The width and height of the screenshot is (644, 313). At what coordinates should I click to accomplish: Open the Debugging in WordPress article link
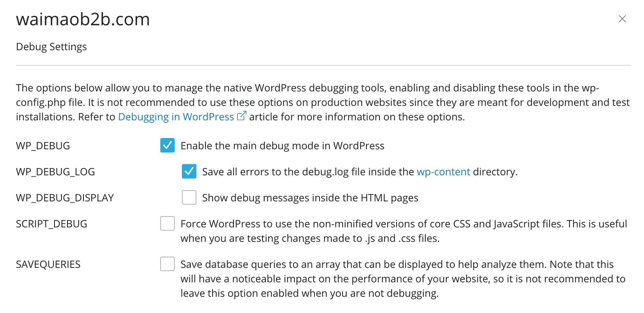[177, 116]
